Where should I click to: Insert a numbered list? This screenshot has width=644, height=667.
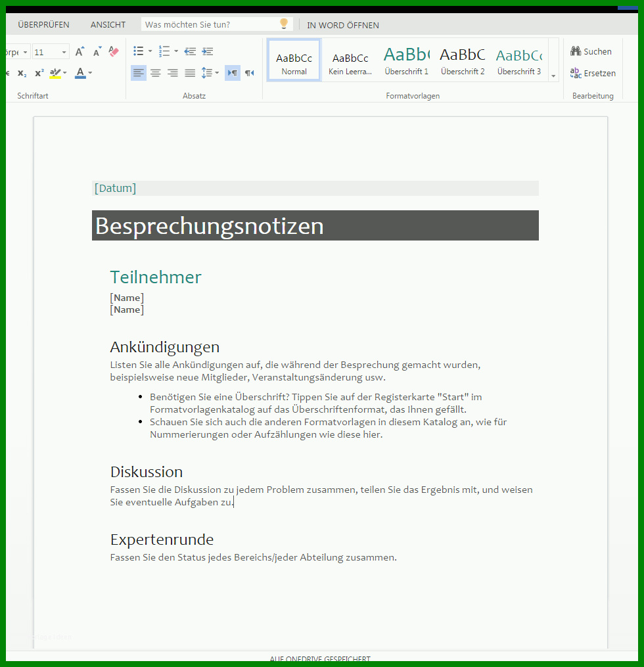point(164,51)
